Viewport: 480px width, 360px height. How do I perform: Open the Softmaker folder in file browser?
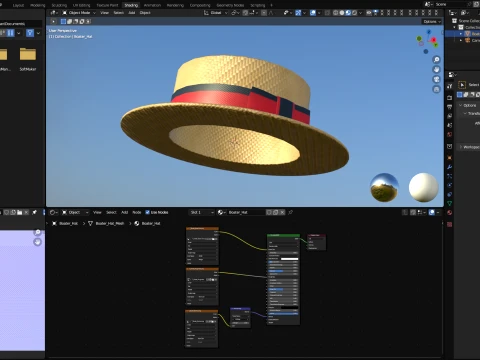click(x=28, y=59)
